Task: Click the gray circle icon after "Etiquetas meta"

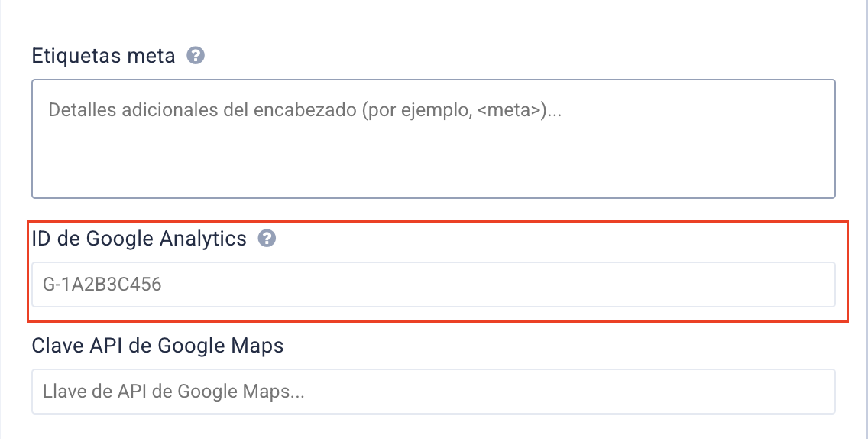Action: pos(196,56)
